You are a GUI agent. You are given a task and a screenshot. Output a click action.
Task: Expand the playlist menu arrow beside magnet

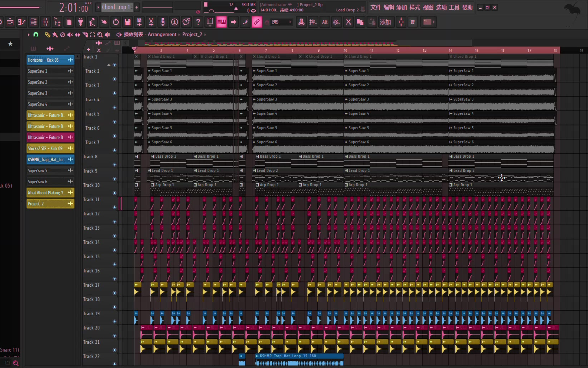28,35
